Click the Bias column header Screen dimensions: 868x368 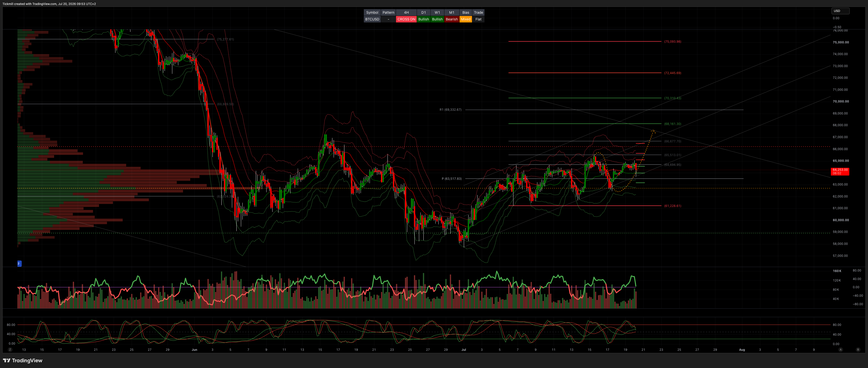pos(466,12)
